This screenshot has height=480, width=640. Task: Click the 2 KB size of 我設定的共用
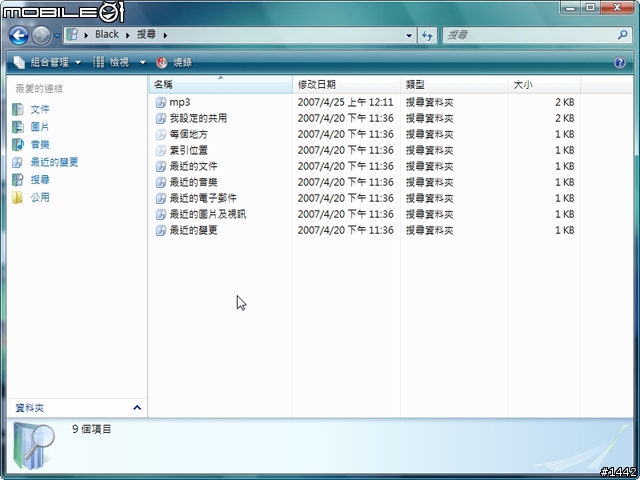pos(564,118)
